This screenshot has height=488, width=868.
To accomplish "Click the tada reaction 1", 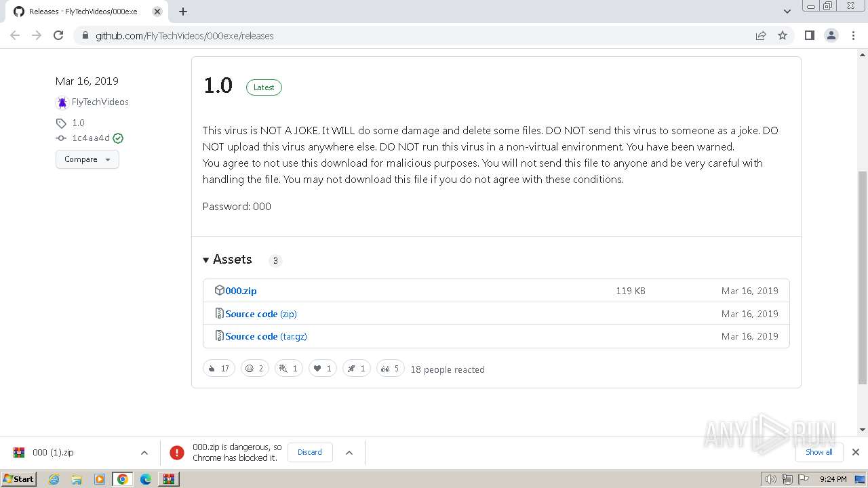I will point(289,369).
